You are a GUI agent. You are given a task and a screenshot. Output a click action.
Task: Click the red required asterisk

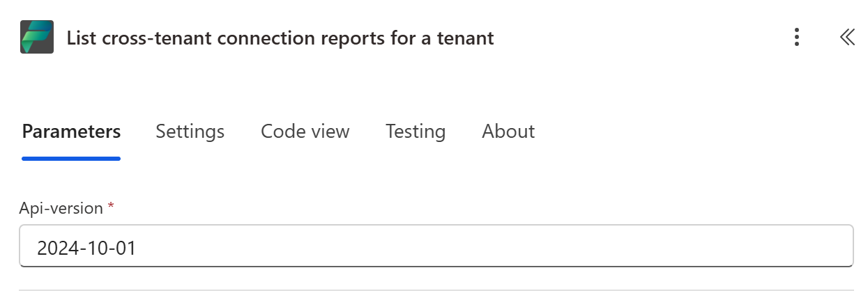[x=110, y=207]
